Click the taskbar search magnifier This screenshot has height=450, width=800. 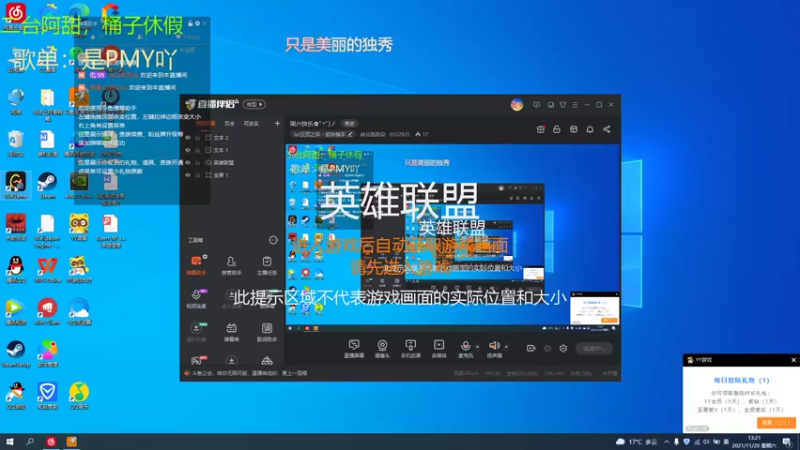[x=30, y=441]
